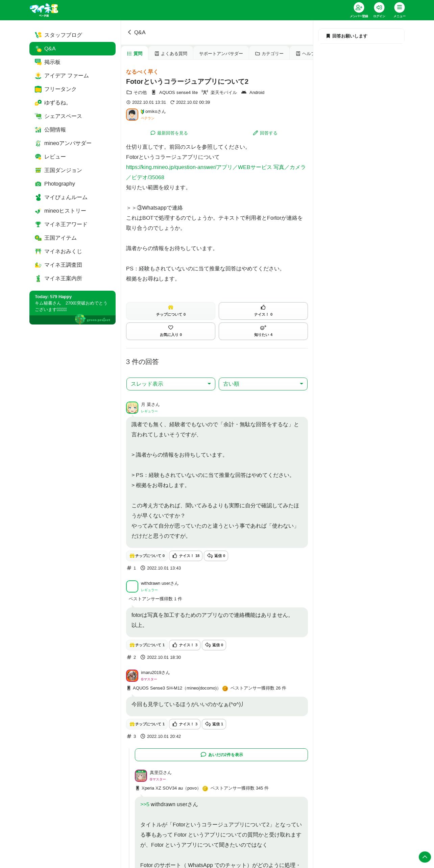Toggle ナイス! 3 on withdrawn user's answer
The image size is (434, 868).
(185, 645)
